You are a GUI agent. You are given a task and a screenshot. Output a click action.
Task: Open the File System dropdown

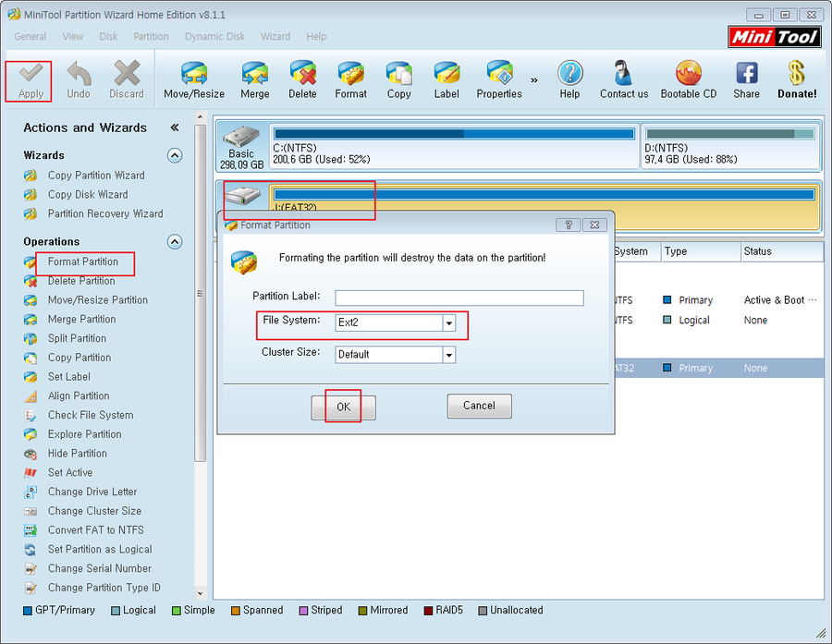click(448, 323)
